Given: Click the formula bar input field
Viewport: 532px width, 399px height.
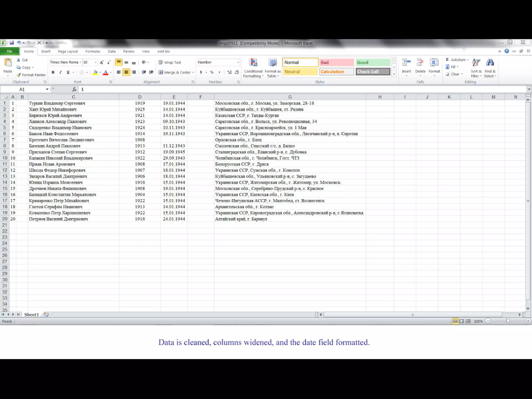Looking at the screenshot, I should [x=303, y=89].
